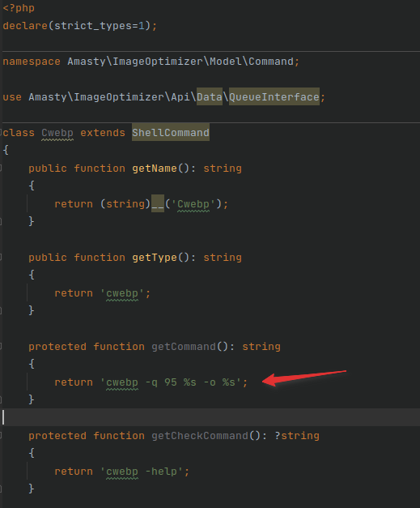Screen dimensions: 420x508
Task: Click strict_types in the declare statement
Action: [93, 26]
